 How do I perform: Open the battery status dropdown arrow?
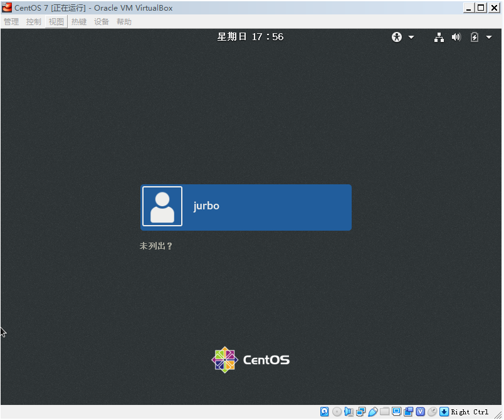pos(489,37)
